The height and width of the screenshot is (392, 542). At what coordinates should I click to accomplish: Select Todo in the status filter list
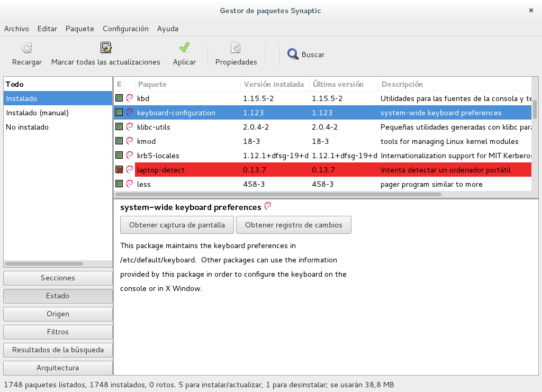point(58,84)
